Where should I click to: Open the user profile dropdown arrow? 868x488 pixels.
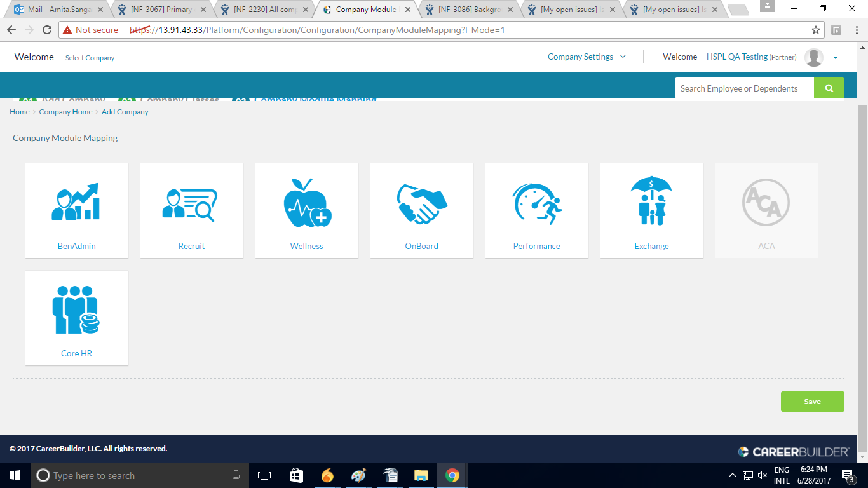tap(836, 58)
